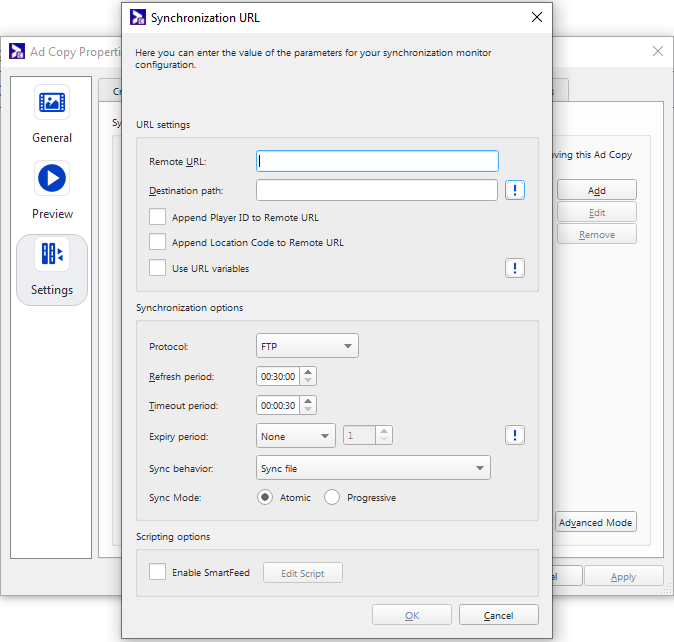674x642 pixels.
Task: Toggle the Use URL variables checkbox
Action: [x=157, y=268]
